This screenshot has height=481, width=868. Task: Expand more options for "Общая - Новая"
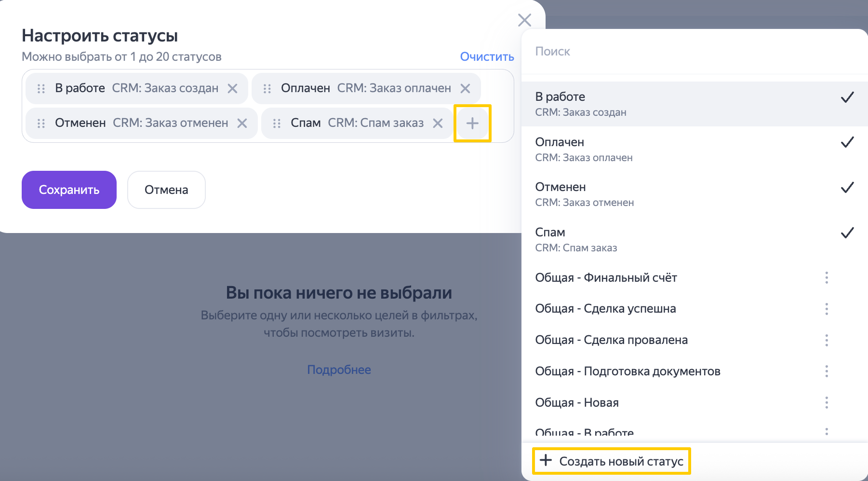pyautogui.click(x=826, y=402)
